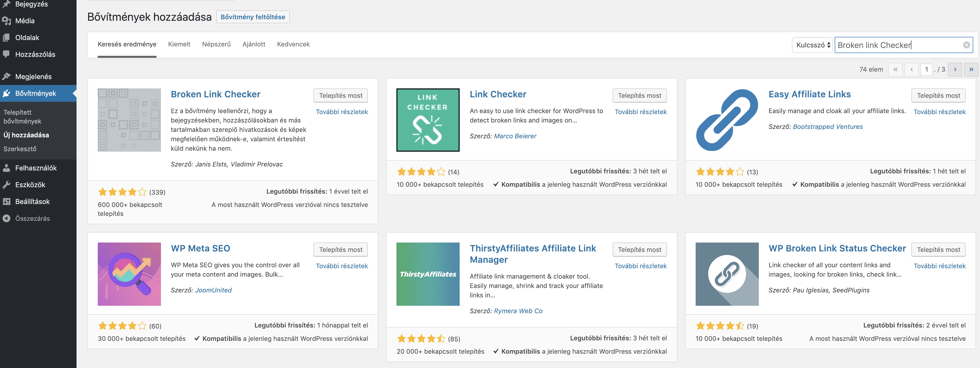Open ThirstyAffiliates Affiliate Link Manager title
The image size is (980, 368).
(x=533, y=254)
